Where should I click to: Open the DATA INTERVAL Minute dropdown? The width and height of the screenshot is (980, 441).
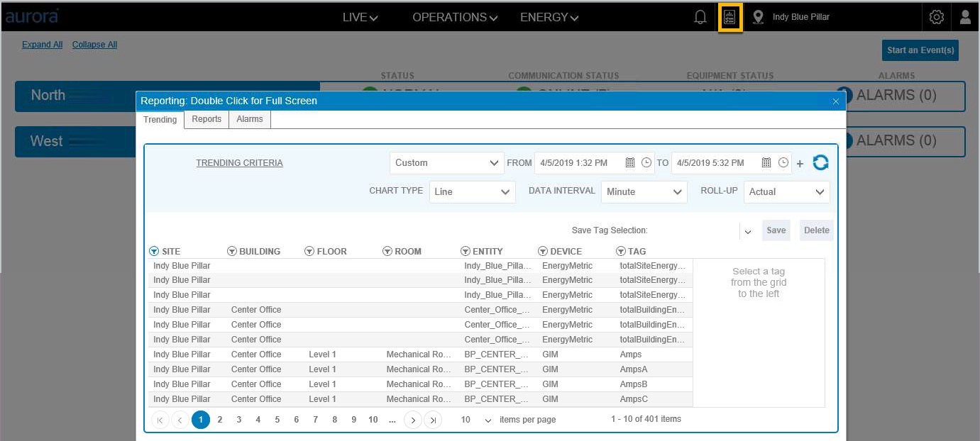644,191
